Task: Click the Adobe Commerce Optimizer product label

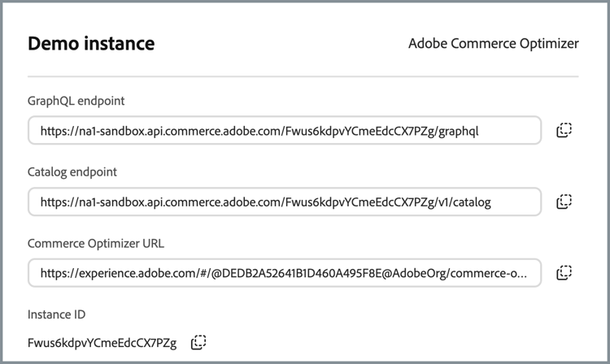Action: pos(493,44)
